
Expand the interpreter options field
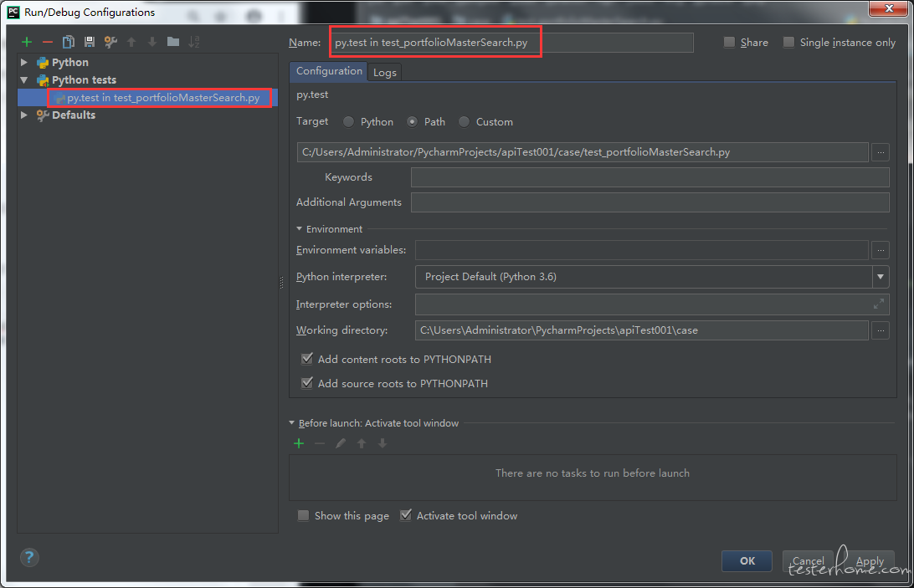pyautogui.click(x=879, y=304)
